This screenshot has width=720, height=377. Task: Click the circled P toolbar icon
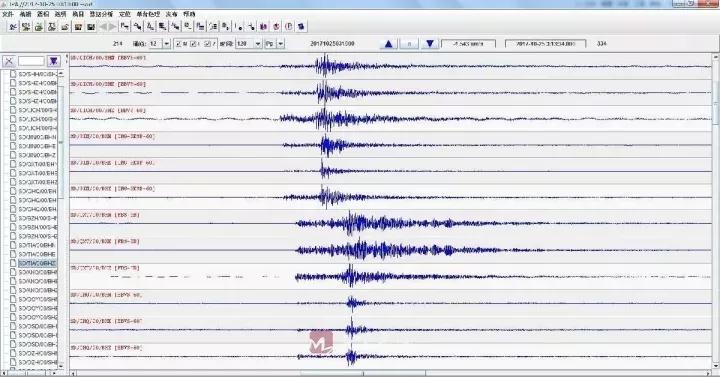point(289,27)
